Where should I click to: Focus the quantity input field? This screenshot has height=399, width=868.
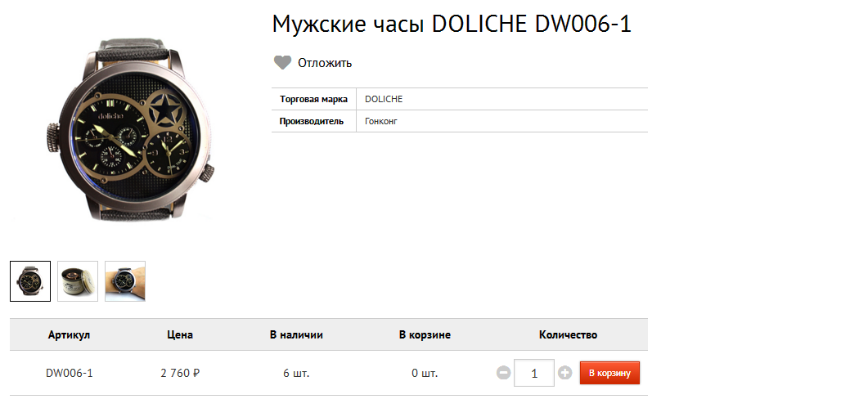coord(534,373)
